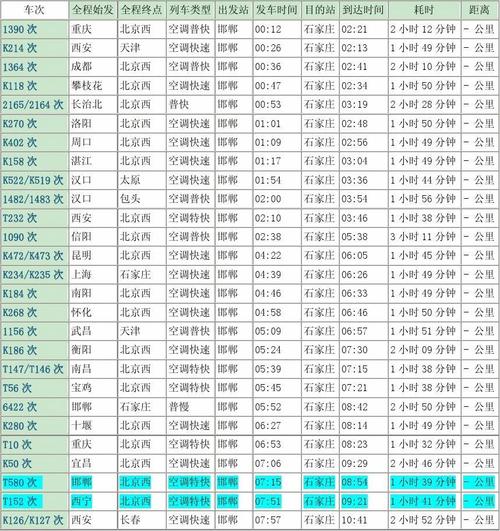Click the 全程终点 column header

142,10
